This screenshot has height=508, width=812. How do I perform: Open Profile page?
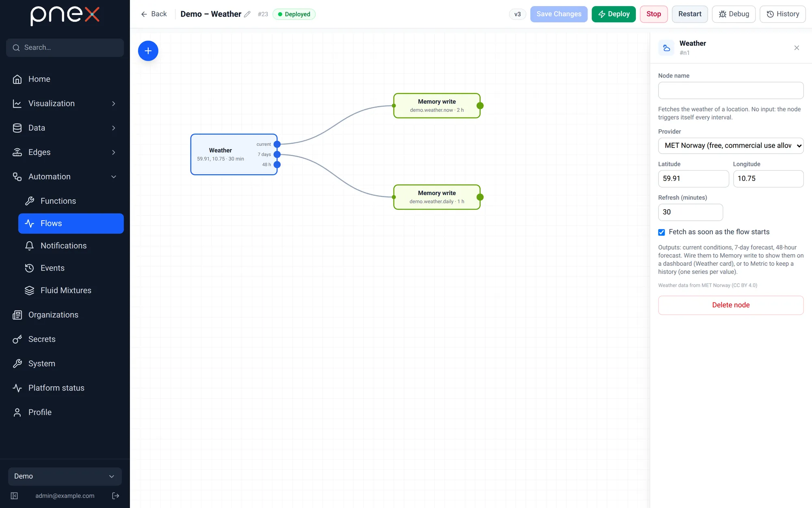pyautogui.click(x=65, y=412)
